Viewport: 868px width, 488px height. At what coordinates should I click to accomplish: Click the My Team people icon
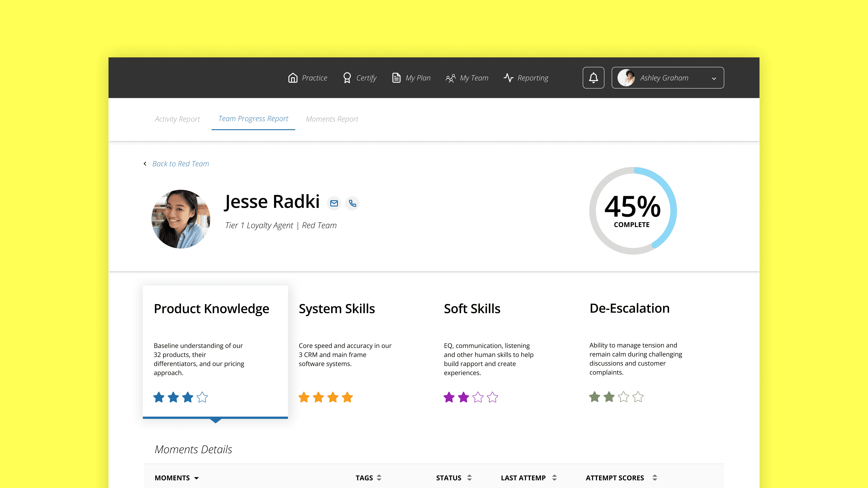point(451,78)
